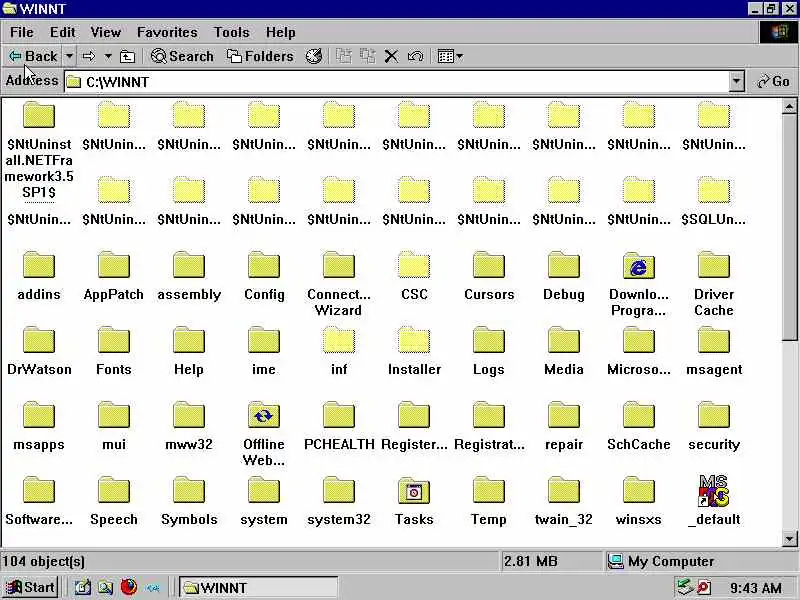Select the _default MS-DOS shortcut
The image size is (800, 600).
tap(713, 501)
